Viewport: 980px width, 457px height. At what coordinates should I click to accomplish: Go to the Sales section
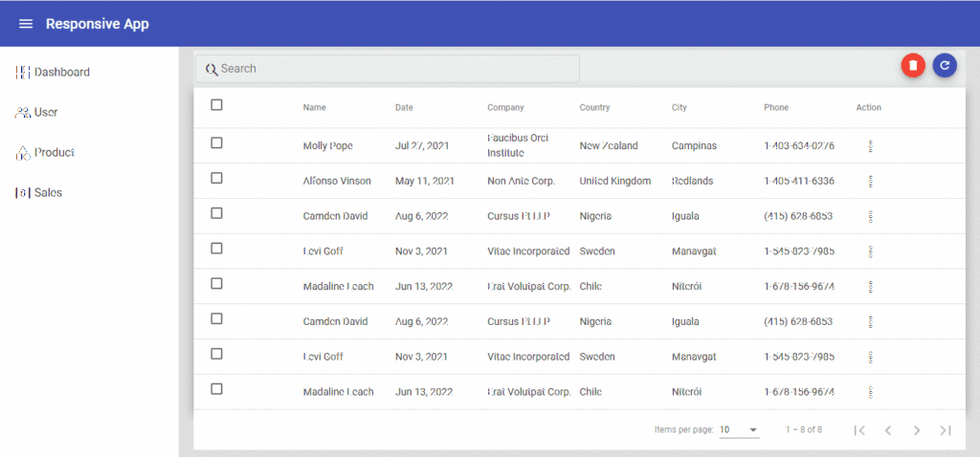47,193
